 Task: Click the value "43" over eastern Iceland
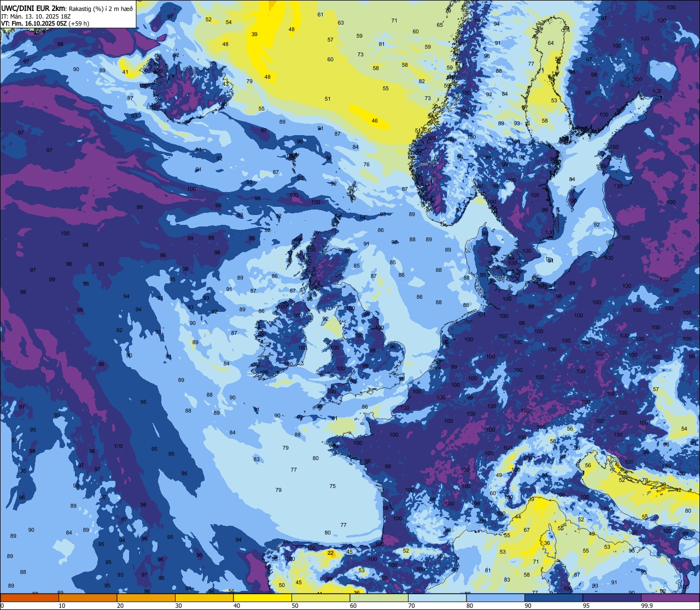pyautogui.click(x=226, y=84)
